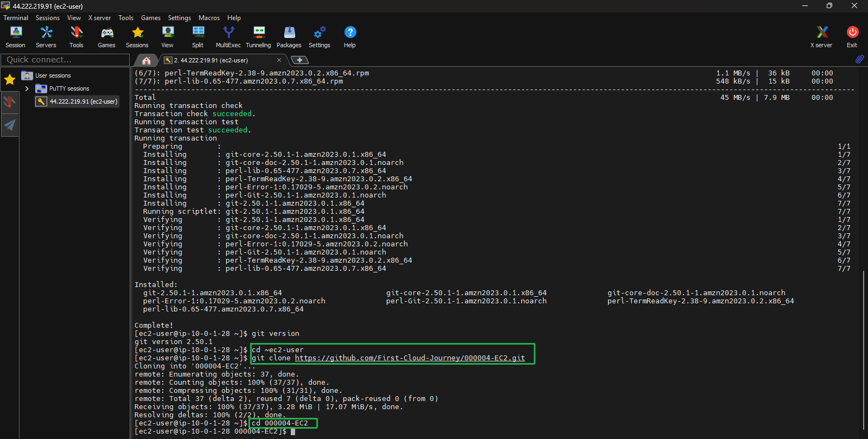The height and width of the screenshot is (439, 868).
Task: Click the red Exit toolbar icon
Action: click(x=852, y=37)
